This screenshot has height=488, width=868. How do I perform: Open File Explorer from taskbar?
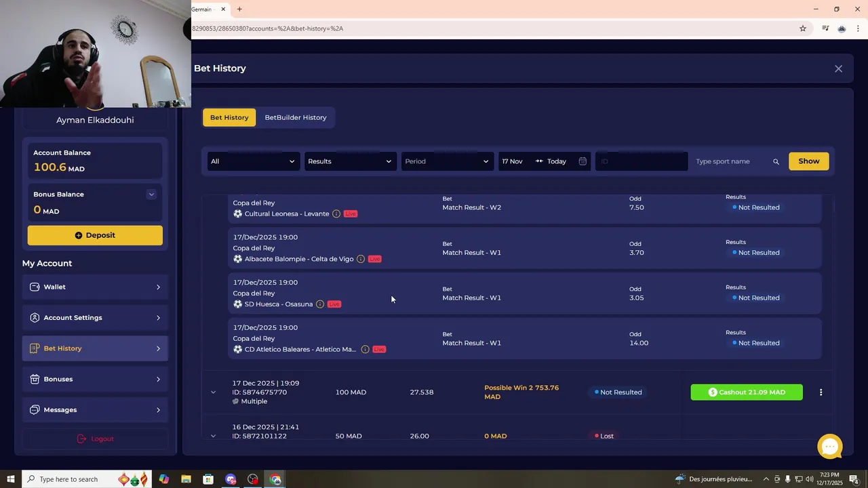[186, 479]
